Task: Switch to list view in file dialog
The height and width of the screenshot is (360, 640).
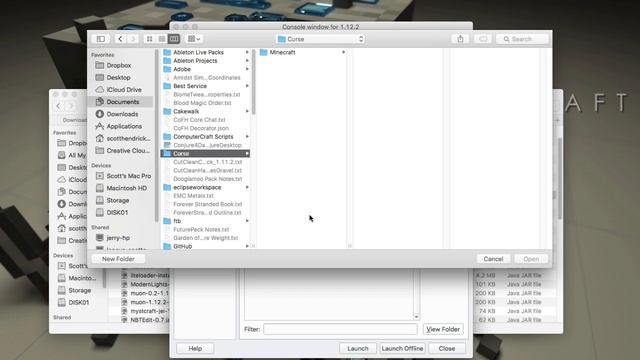Action: coord(162,39)
